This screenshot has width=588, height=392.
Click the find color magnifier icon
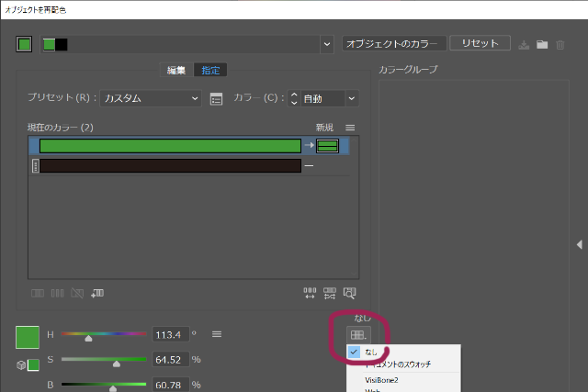coord(349,293)
